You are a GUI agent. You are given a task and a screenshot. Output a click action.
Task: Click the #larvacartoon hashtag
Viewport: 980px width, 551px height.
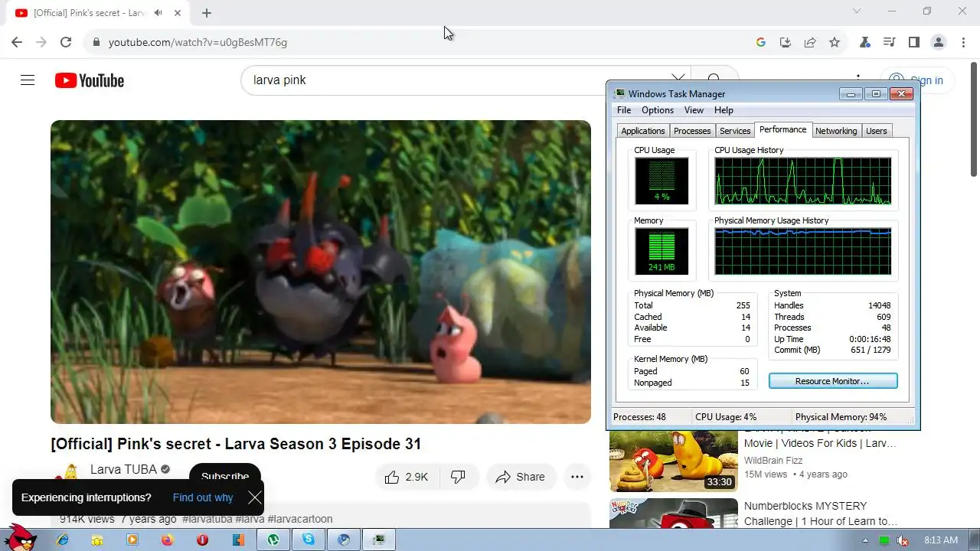(x=300, y=519)
